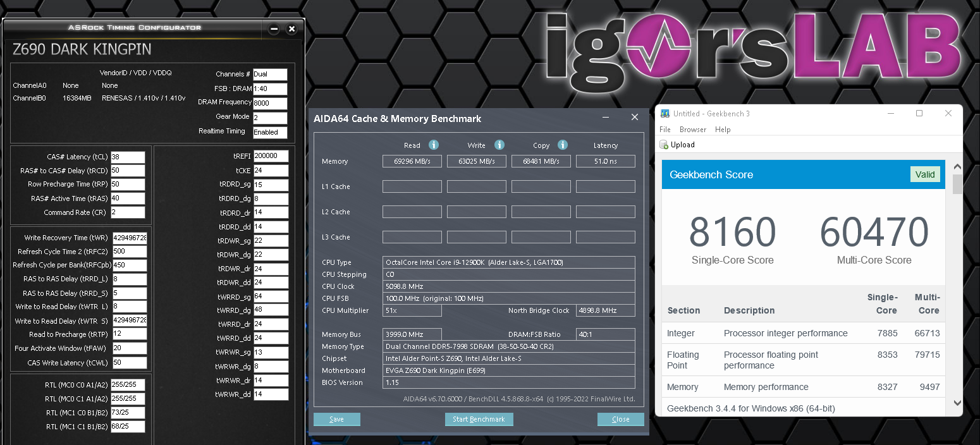The image size is (980, 445).
Task: Maximize the Geekbench 3 window
Action: pos(919,114)
